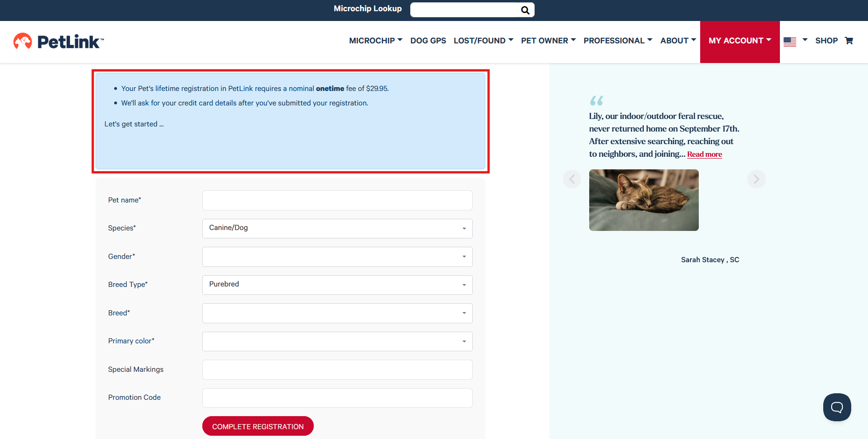The height and width of the screenshot is (439, 868).
Task: Open the Primary color dropdown
Action: point(337,341)
